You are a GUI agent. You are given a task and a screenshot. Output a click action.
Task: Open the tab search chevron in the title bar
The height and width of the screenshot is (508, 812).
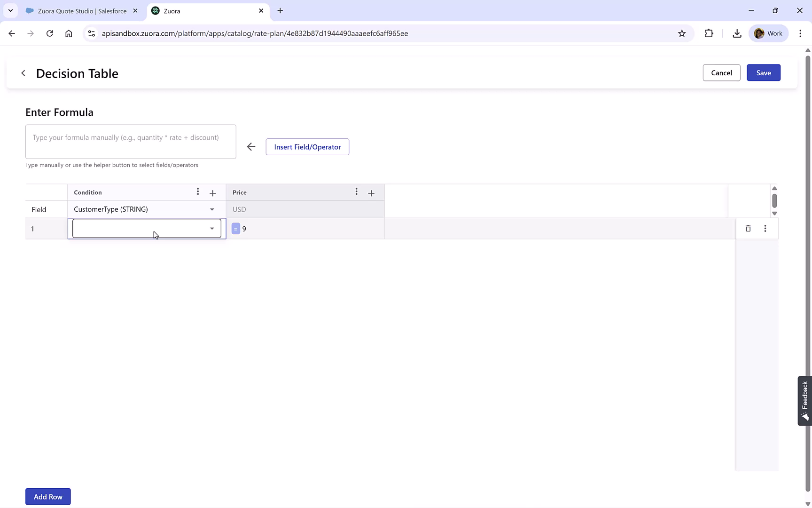10,10
